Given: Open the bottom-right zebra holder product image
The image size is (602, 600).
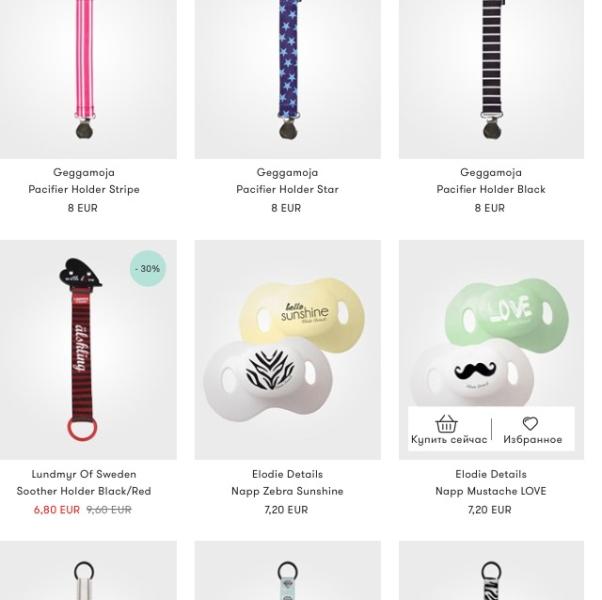Looking at the screenshot, I should [491, 570].
